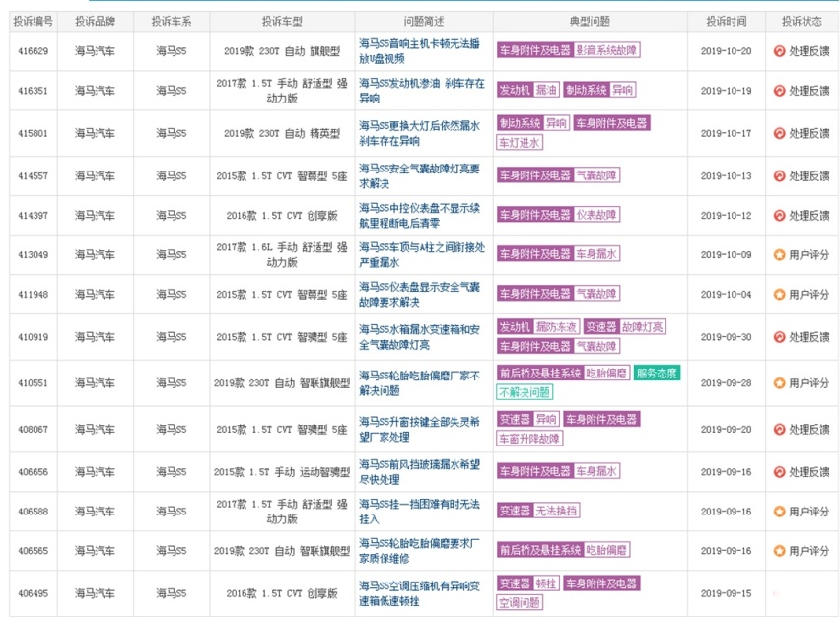This screenshot has height=617, width=840.
Task: Click the 处理反馈 status icon for complaint 416629
Action: [780, 51]
